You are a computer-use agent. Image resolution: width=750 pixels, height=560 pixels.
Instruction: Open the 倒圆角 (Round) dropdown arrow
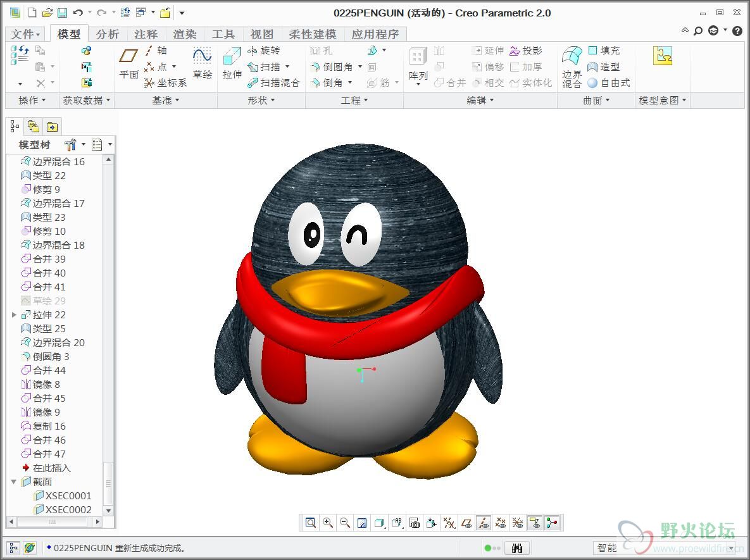[x=360, y=67]
